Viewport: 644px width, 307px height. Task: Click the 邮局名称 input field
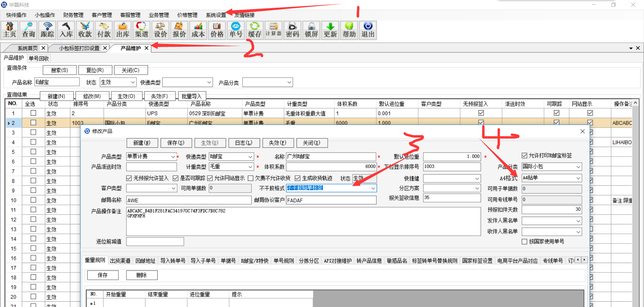coord(189,200)
